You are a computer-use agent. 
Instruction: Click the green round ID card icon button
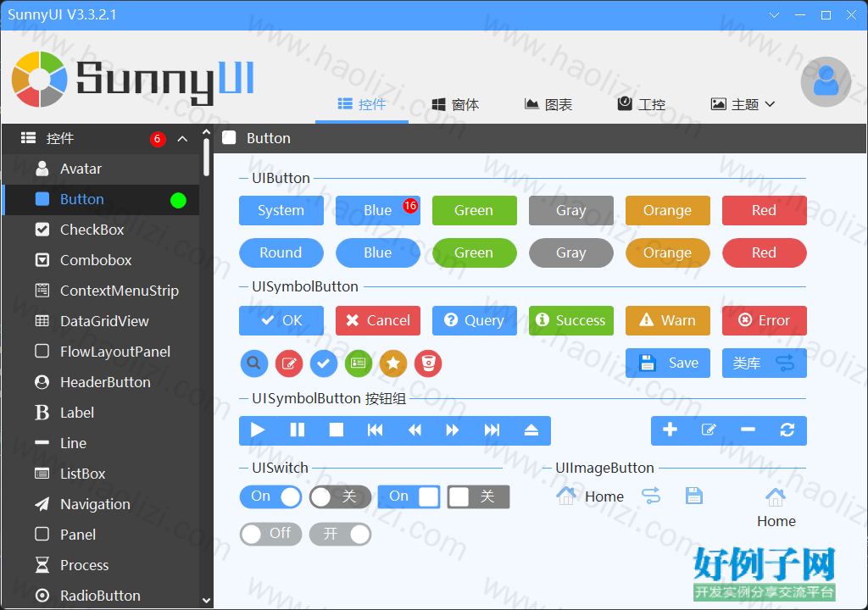tap(359, 363)
